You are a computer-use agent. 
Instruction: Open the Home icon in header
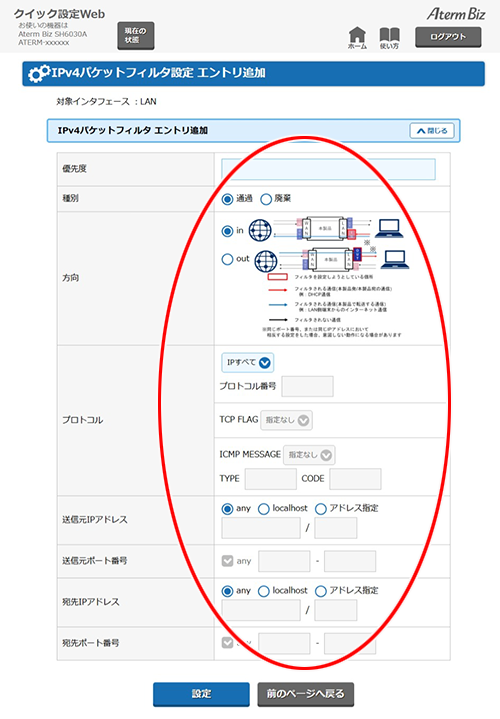357,38
